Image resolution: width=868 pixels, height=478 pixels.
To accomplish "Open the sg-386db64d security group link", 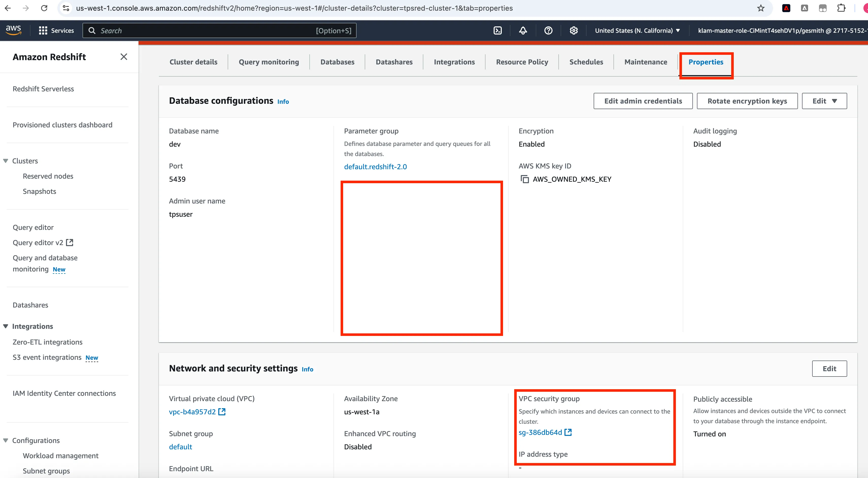I will click(540, 432).
